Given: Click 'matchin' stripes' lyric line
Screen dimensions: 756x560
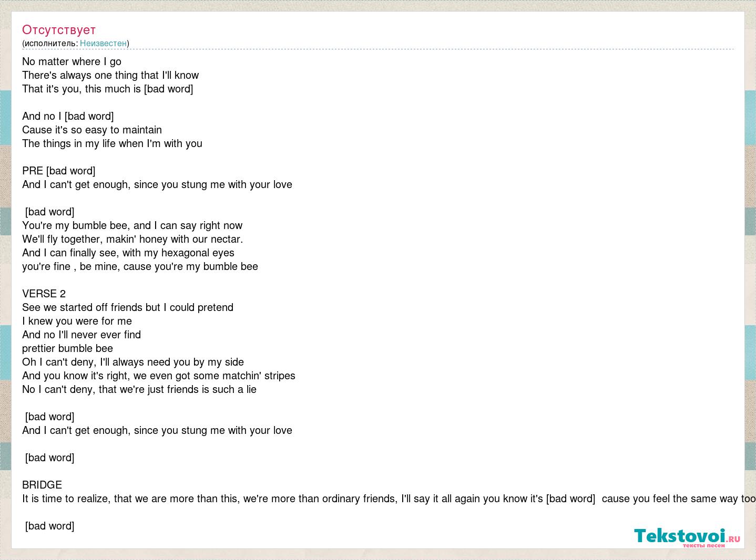Looking at the screenshot, I should 159,376.
